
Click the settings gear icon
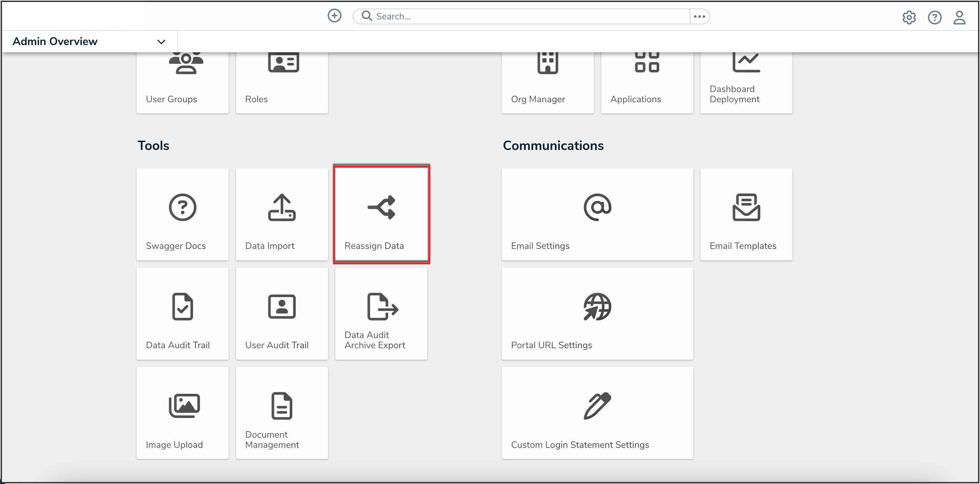point(909,17)
